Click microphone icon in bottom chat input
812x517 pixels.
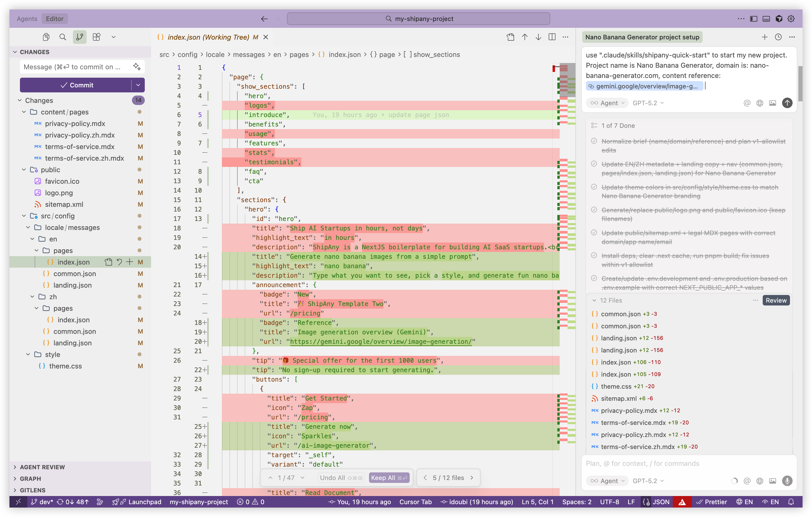(787, 481)
